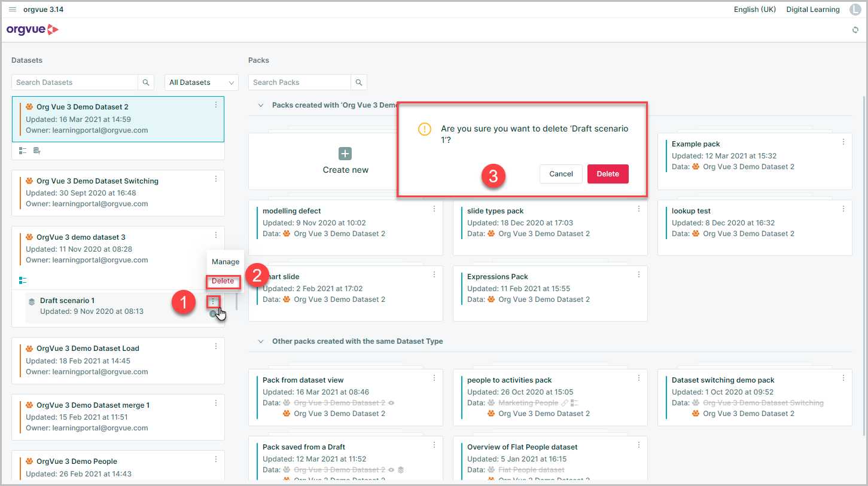Click into the Search Packs field
This screenshot has height=486, width=868.
coord(300,82)
